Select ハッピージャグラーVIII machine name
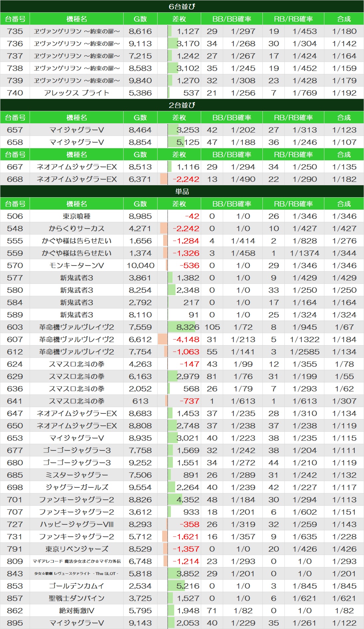 pyautogui.click(x=77, y=524)
